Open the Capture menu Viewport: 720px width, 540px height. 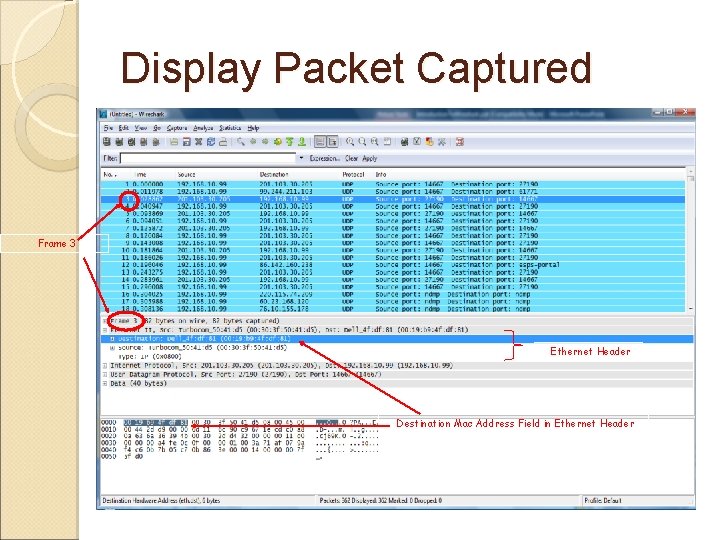(x=177, y=128)
